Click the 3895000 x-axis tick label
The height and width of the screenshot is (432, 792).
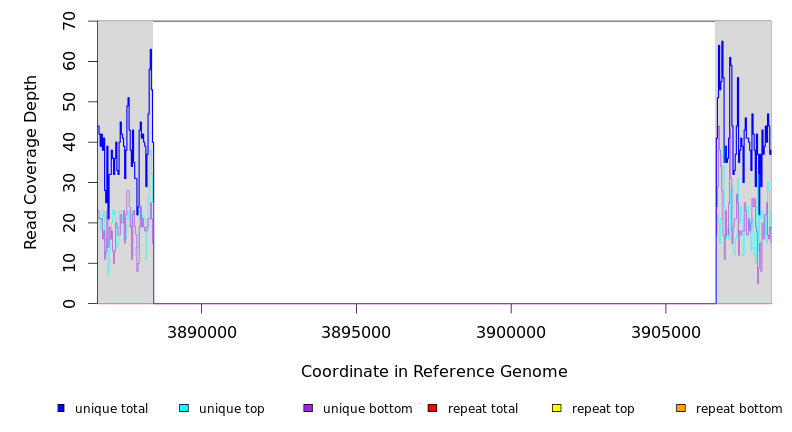pyautogui.click(x=356, y=331)
